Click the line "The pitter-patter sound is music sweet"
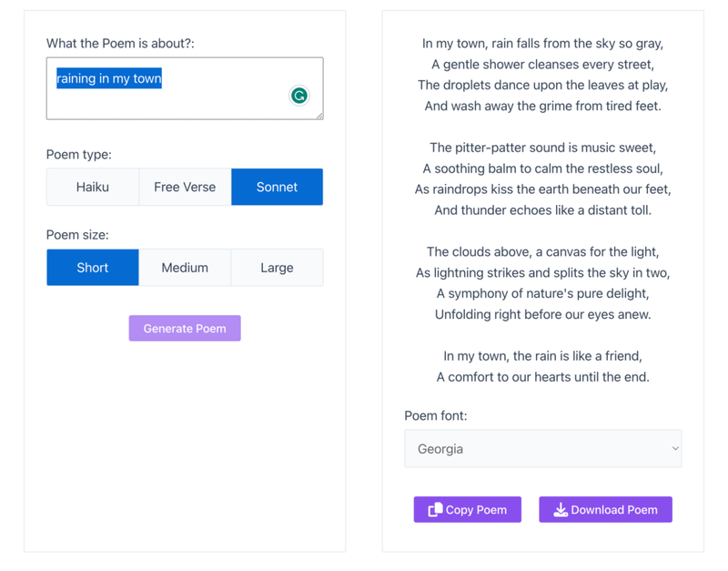The width and height of the screenshot is (728, 571). pyautogui.click(x=542, y=148)
